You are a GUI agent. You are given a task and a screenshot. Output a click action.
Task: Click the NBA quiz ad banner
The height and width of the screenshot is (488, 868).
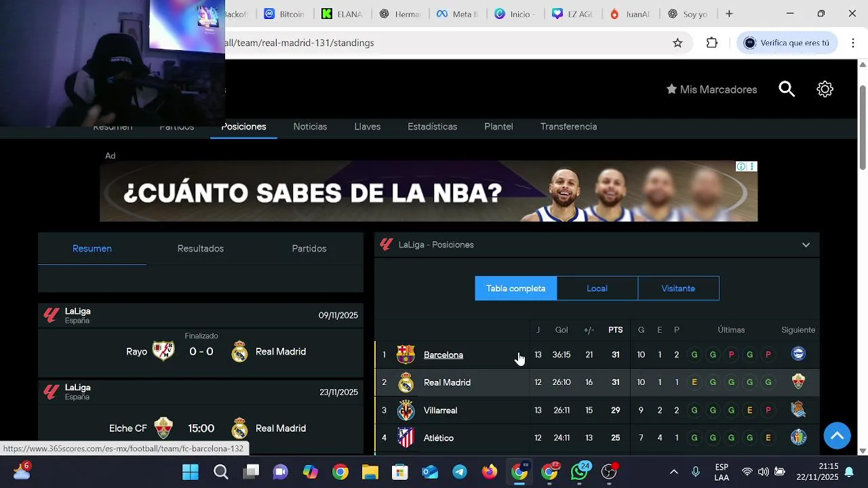pos(429,191)
